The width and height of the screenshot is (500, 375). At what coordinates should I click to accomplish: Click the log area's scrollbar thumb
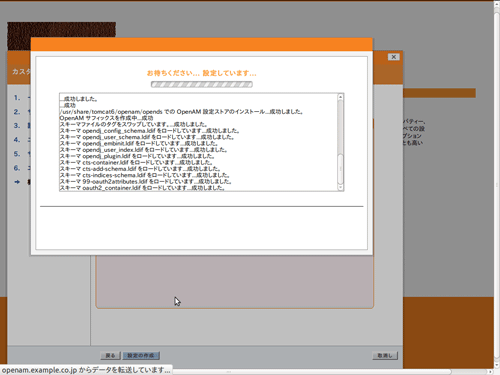click(340, 169)
